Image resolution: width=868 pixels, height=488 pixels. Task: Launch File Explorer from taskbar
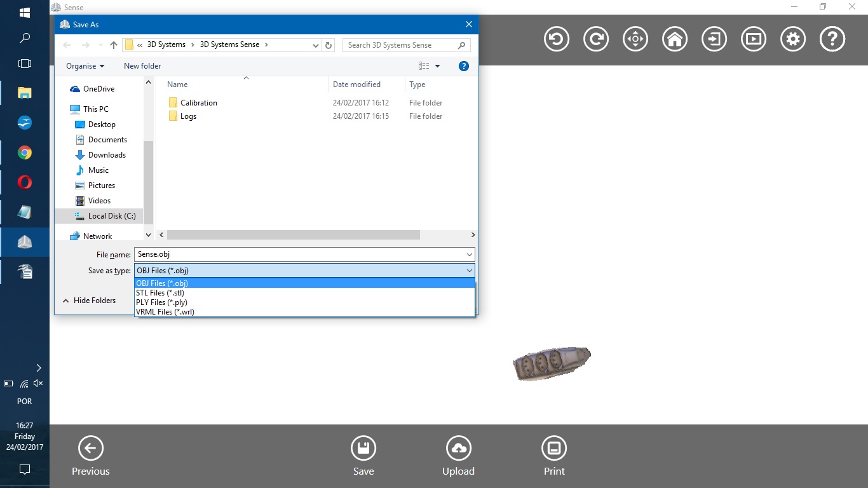tap(25, 93)
